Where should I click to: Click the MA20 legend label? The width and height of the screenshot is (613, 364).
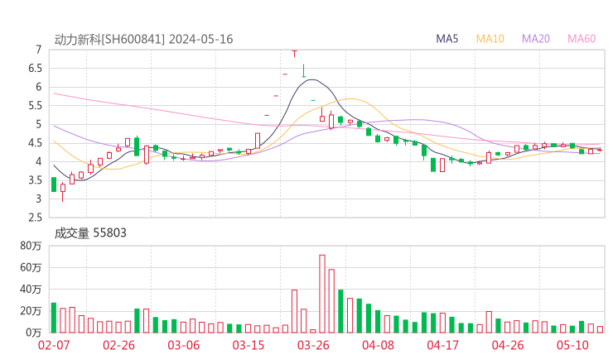click(x=536, y=39)
